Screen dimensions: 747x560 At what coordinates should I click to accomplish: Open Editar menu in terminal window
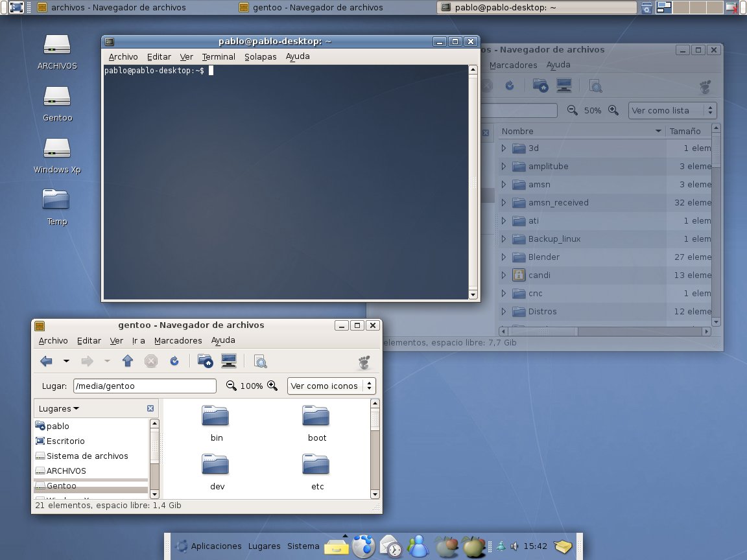coord(159,56)
